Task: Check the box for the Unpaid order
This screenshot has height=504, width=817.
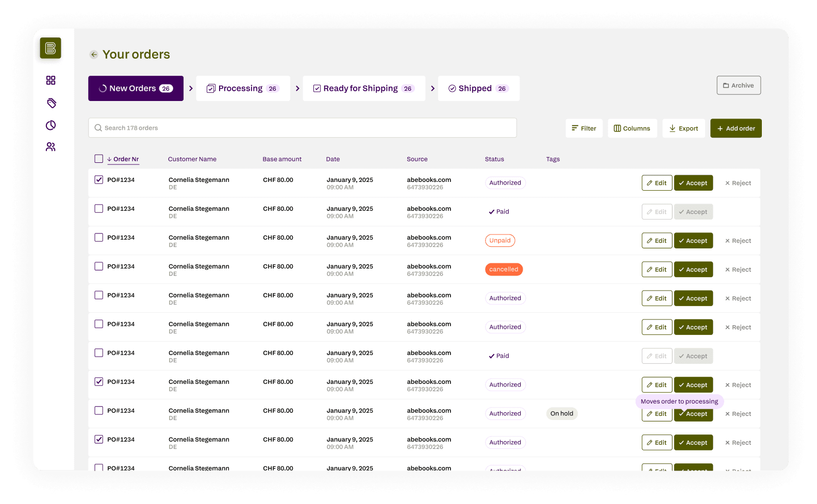Action: [x=98, y=238]
